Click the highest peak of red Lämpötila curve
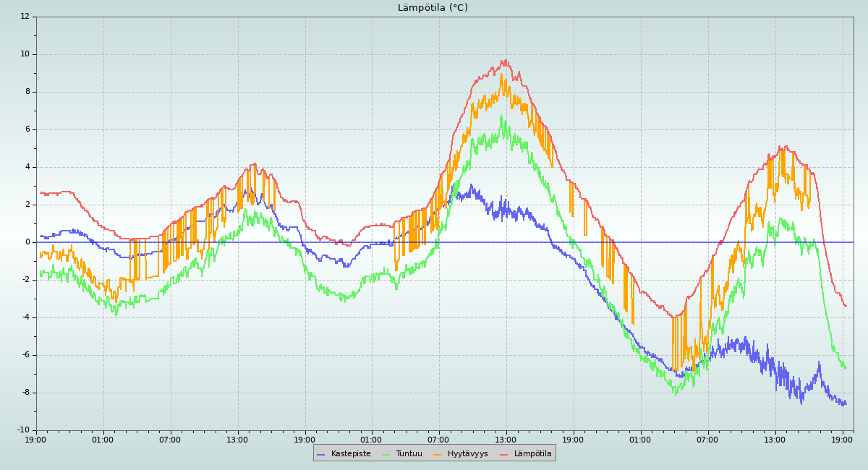Image resolution: width=868 pixels, height=470 pixels. (x=504, y=61)
